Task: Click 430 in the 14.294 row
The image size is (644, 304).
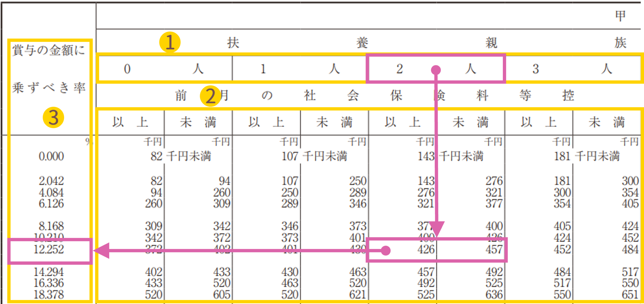Action: [x=290, y=272]
